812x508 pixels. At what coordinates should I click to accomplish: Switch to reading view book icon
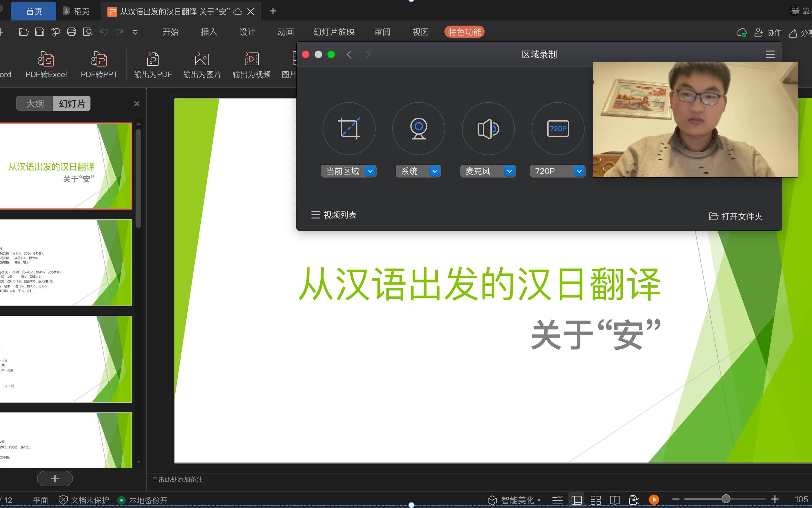[x=614, y=500]
